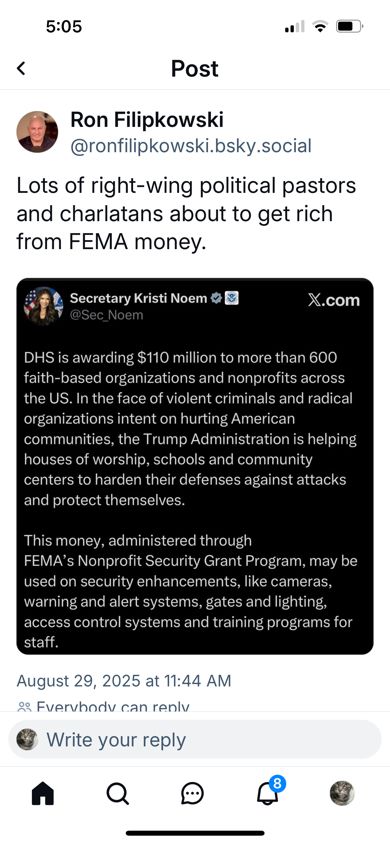
Task: Open your profile avatar tab
Action: (342, 793)
